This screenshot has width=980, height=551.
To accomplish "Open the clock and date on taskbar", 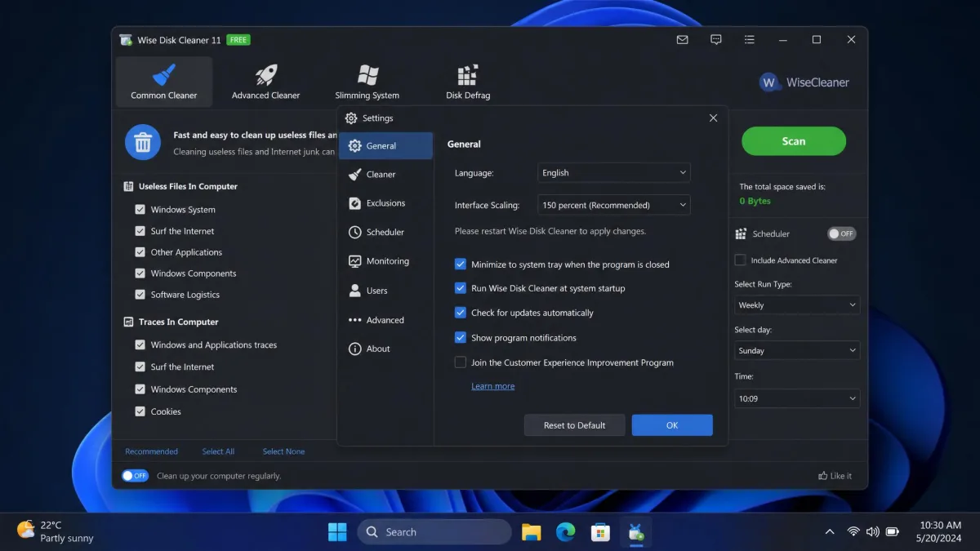I will [940, 531].
